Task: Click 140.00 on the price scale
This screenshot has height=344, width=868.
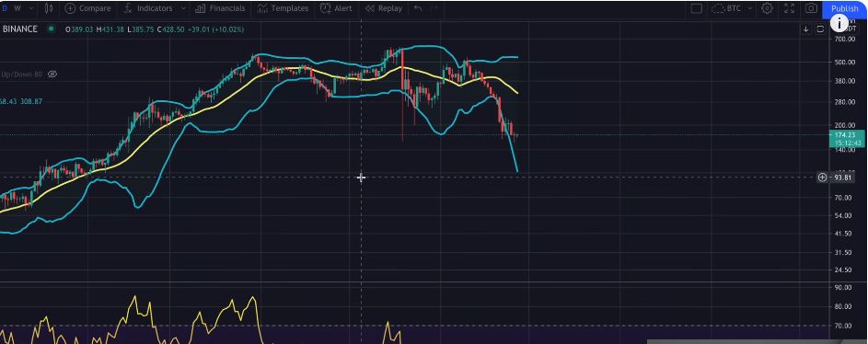Action: click(845, 150)
